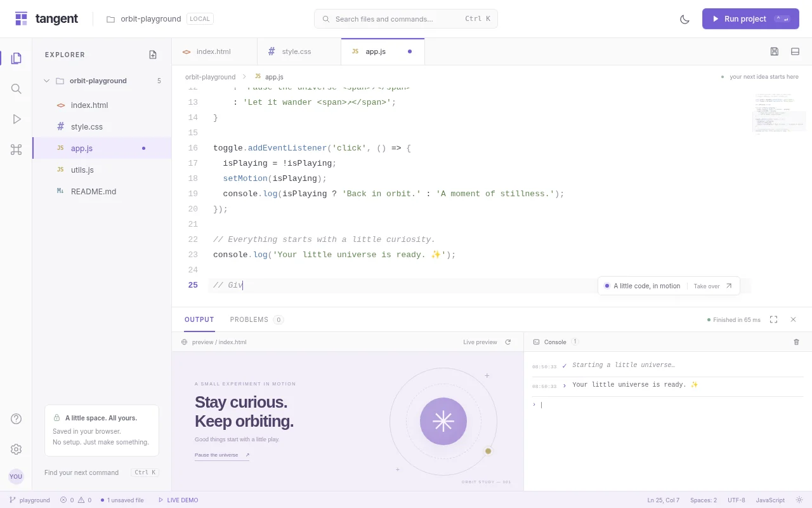The height and width of the screenshot is (508, 812).
Task: Click the YOU user avatar
Action: click(16, 476)
